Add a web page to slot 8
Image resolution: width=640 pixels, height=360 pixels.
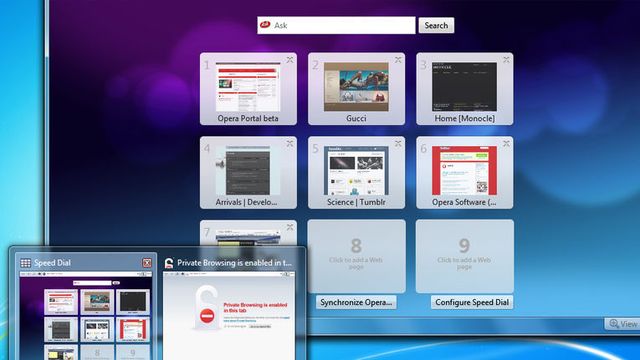(x=356, y=256)
